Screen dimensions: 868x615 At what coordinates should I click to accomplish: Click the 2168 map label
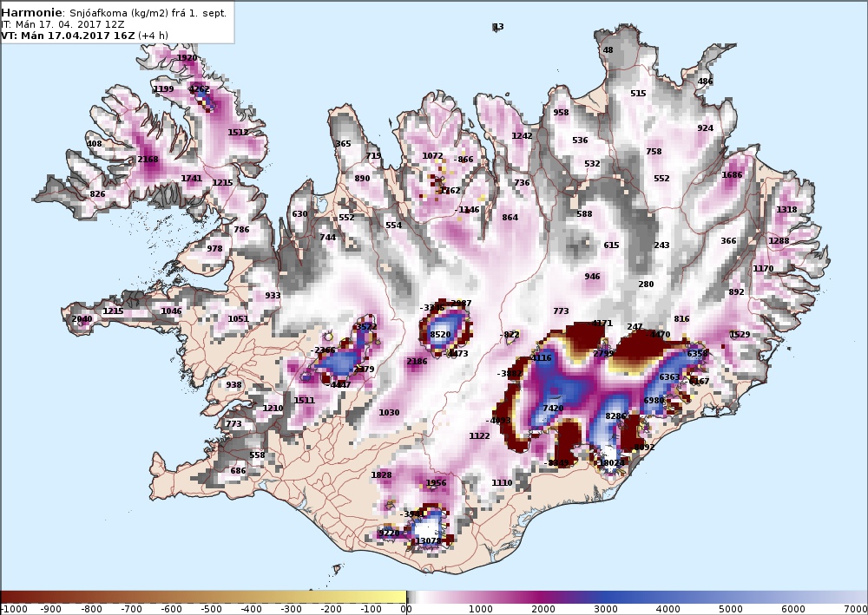click(x=148, y=159)
